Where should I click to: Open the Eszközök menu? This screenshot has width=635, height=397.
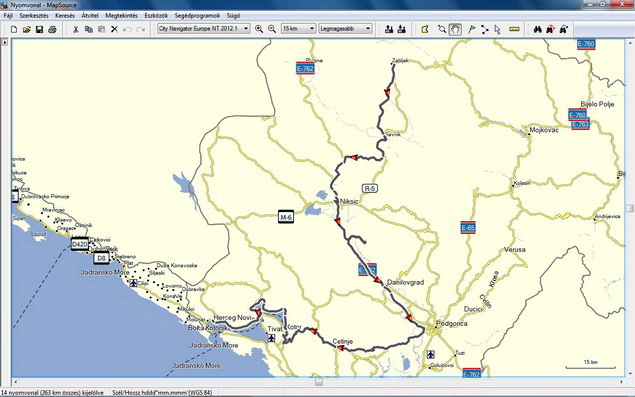click(x=156, y=16)
